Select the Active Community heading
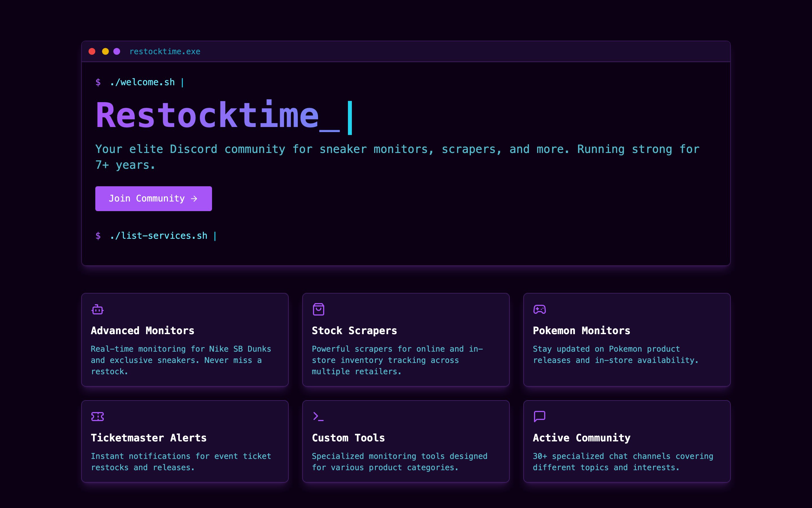 tap(581, 438)
